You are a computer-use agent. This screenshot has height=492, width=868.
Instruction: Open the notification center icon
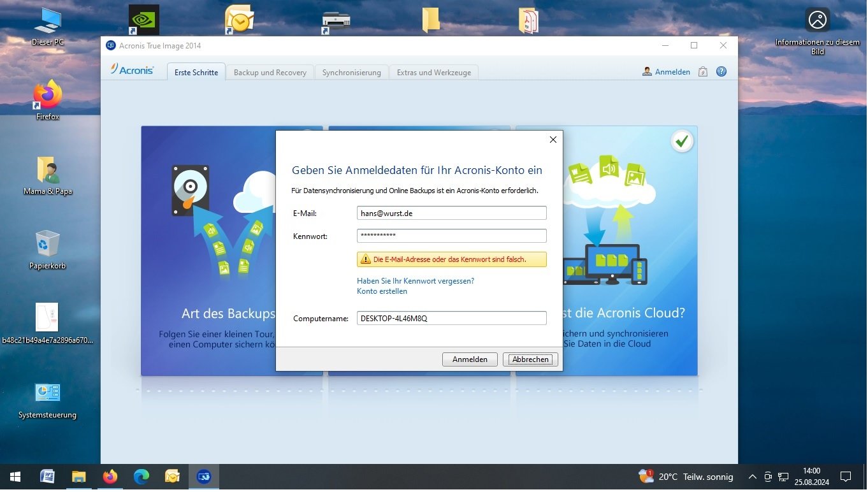point(846,477)
